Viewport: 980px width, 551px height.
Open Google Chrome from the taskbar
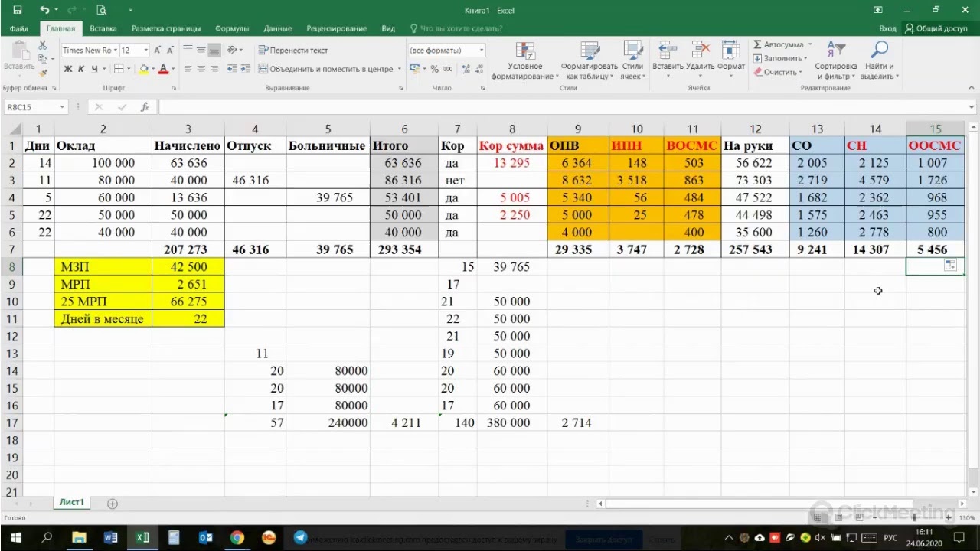pos(237,537)
